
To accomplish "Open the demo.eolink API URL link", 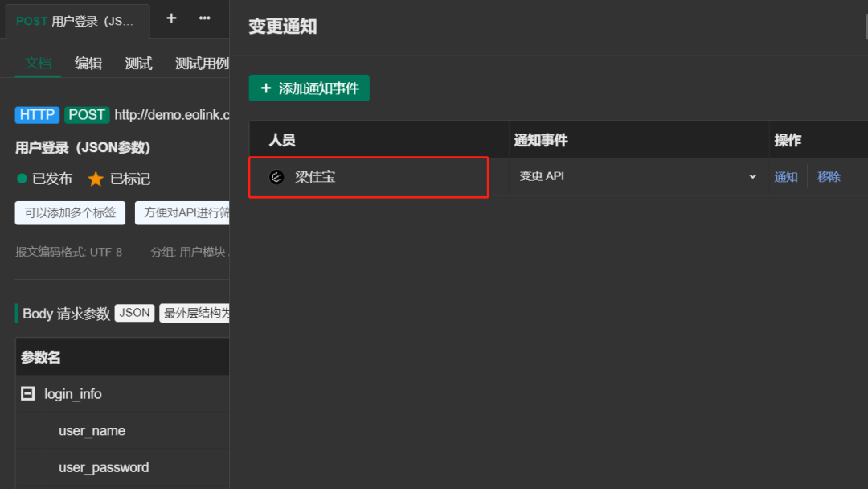I will (173, 114).
